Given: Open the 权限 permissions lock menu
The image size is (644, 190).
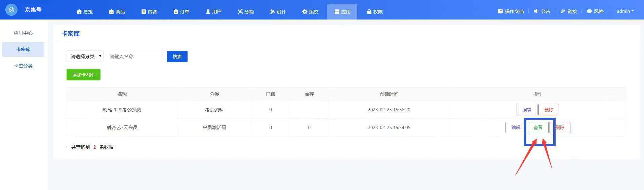Looking at the screenshot, I should click(x=375, y=12).
